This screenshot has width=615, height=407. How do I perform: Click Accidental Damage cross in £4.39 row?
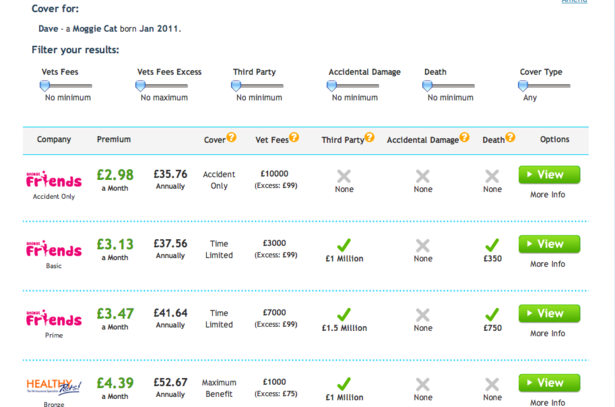423,385
